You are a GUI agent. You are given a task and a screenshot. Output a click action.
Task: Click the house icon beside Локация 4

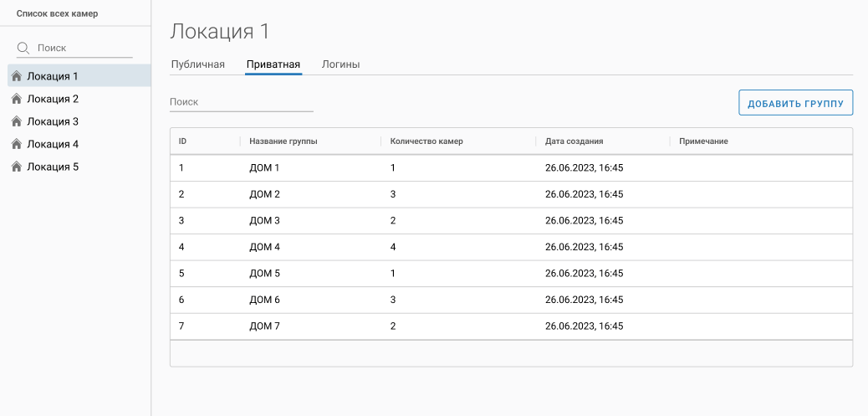tap(16, 144)
